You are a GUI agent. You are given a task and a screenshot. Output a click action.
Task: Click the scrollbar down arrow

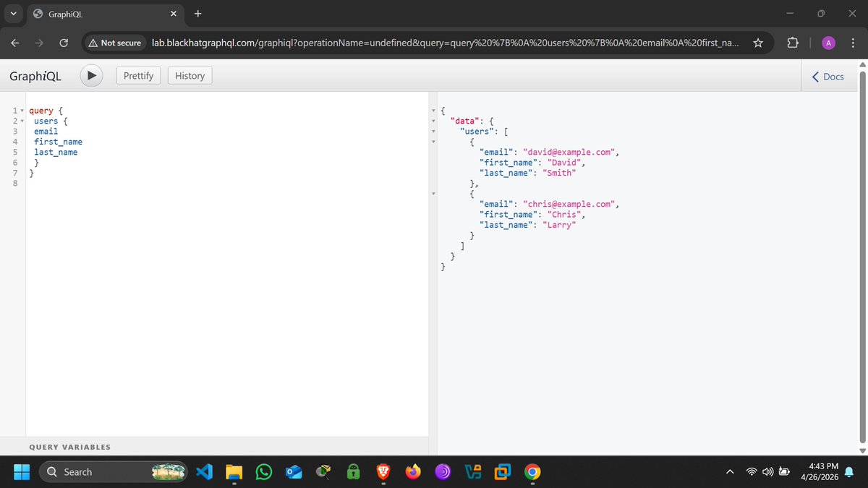point(861,450)
